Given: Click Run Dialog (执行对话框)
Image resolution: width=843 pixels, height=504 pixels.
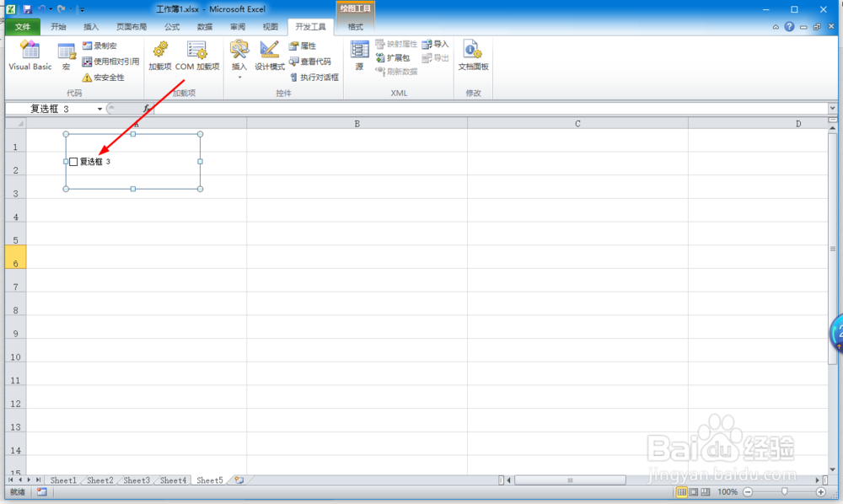Looking at the screenshot, I should (x=314, y=78).
